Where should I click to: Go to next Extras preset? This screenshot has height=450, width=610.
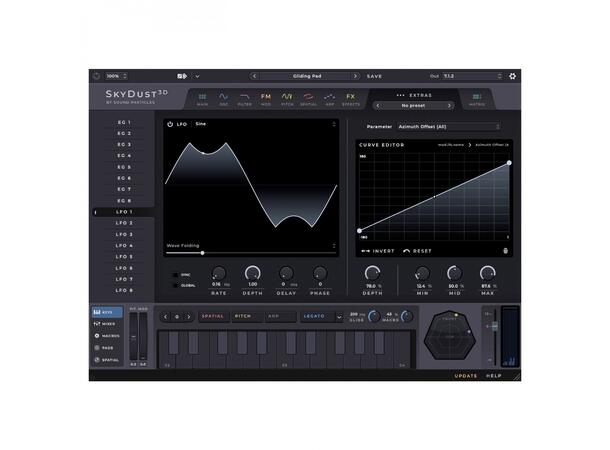coord(449,105)
